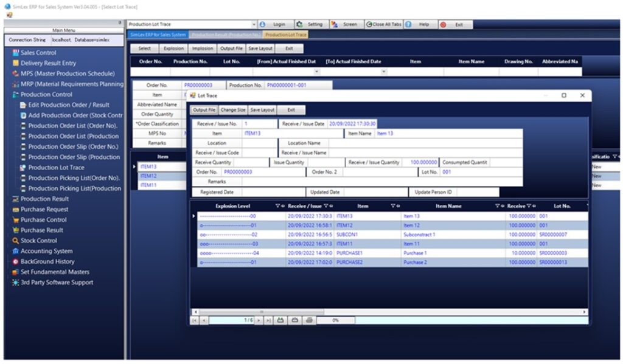Image resolution: width=623 pixels, height=364 pixels.
Task: Toggle the filter on the Item Name column
Action: (499, 206)
